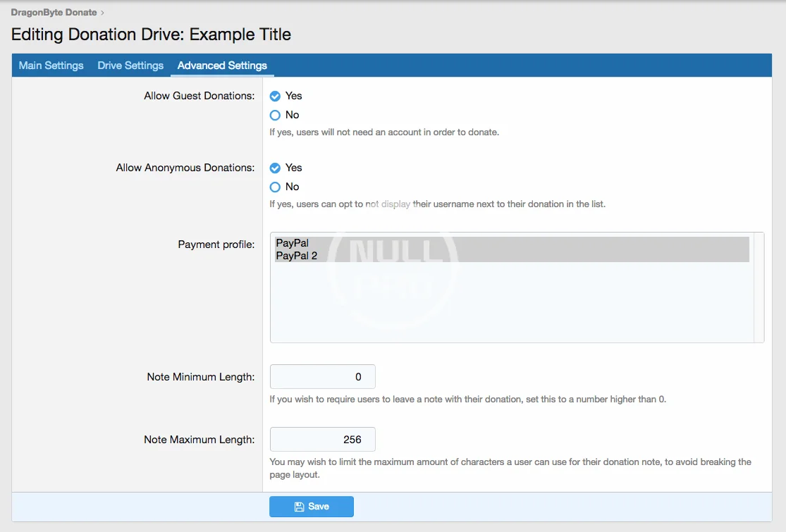This screenshot has height=532, width=786.
Task: Click the breadcrumb chevron after DragonByte Donate
Action: 102,13
